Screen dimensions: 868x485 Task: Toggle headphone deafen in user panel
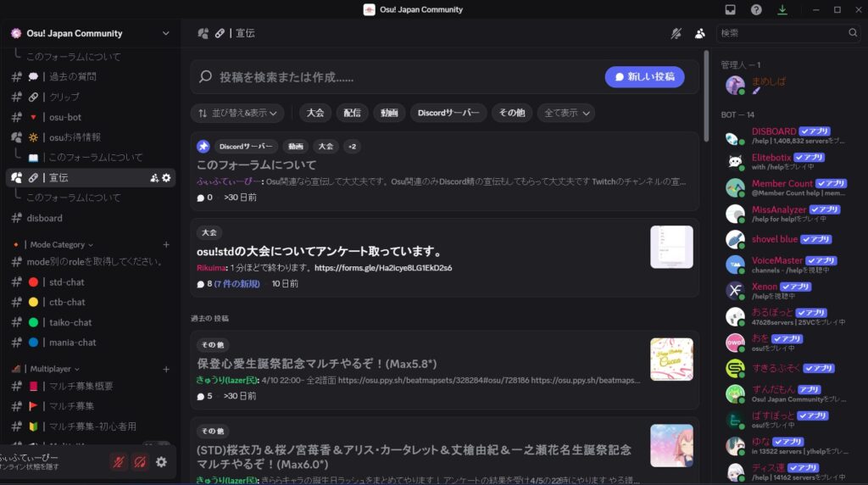point(140,462)
